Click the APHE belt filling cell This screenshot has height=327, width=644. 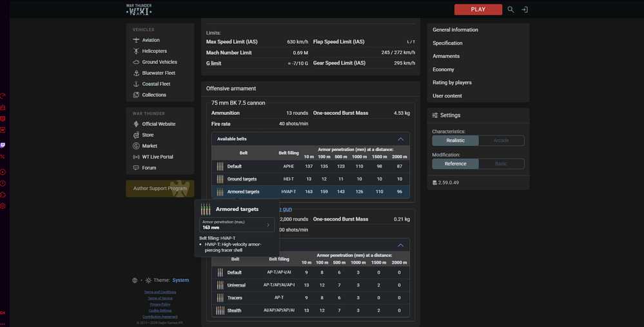[289, 166]
